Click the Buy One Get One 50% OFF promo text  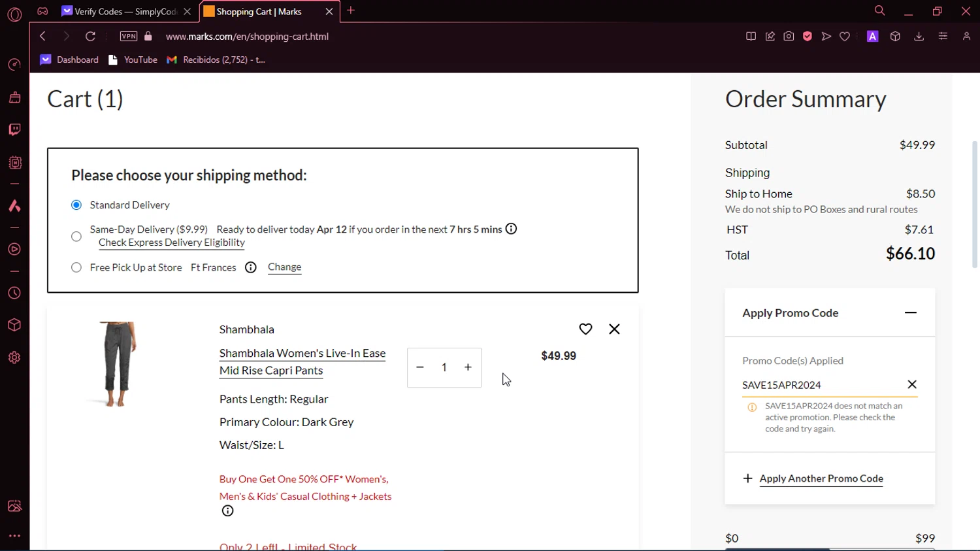[306, 488]
